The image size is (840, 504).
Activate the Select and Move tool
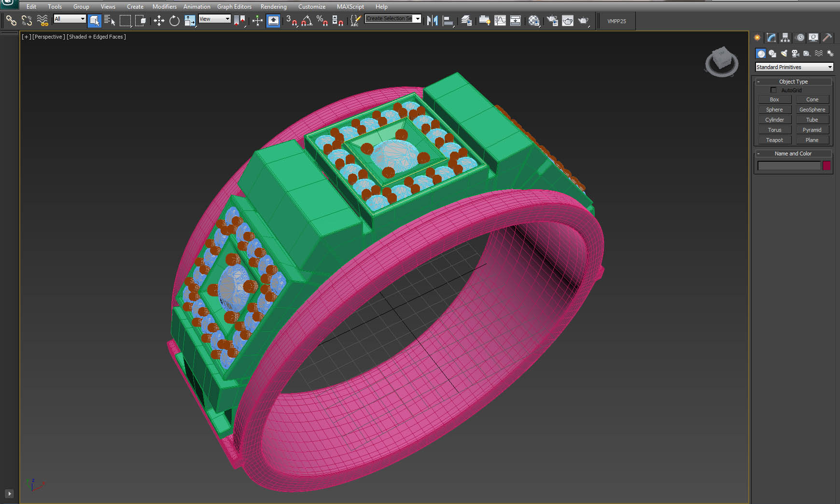(159, 20)
